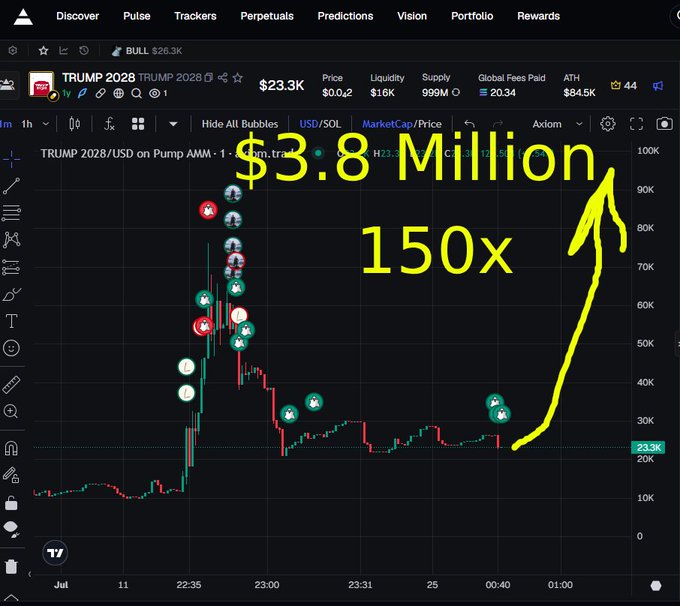Open top-left settings gear icon
680x606 pixels.
pos(13,51)
